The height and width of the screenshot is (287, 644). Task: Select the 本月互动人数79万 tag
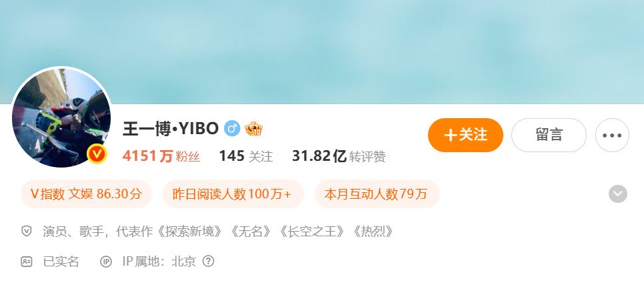click(x=377, y=194)
